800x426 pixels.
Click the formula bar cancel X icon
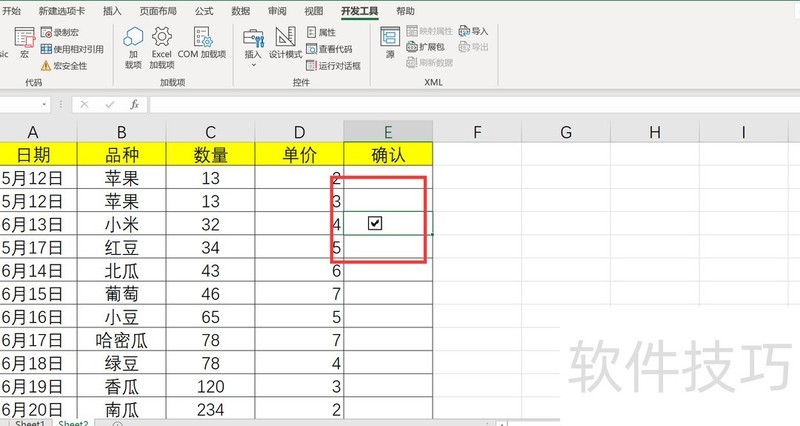[x=84, y=105]
